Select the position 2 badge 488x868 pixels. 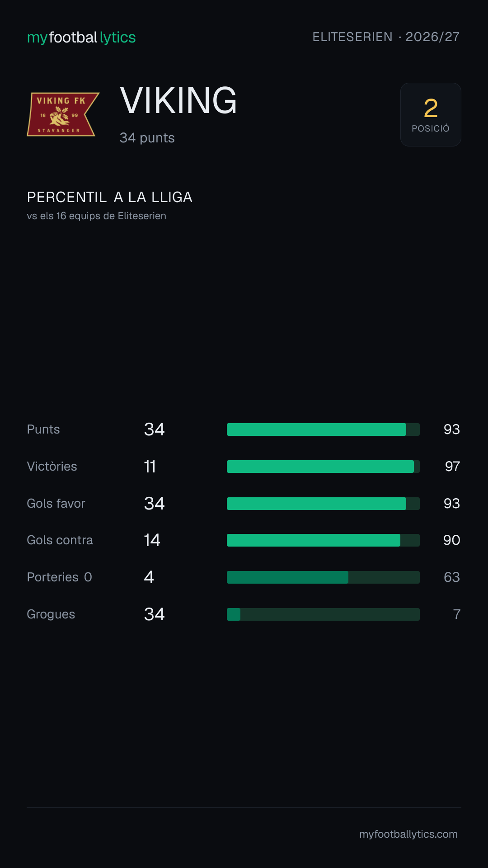(x=431, y=114)
